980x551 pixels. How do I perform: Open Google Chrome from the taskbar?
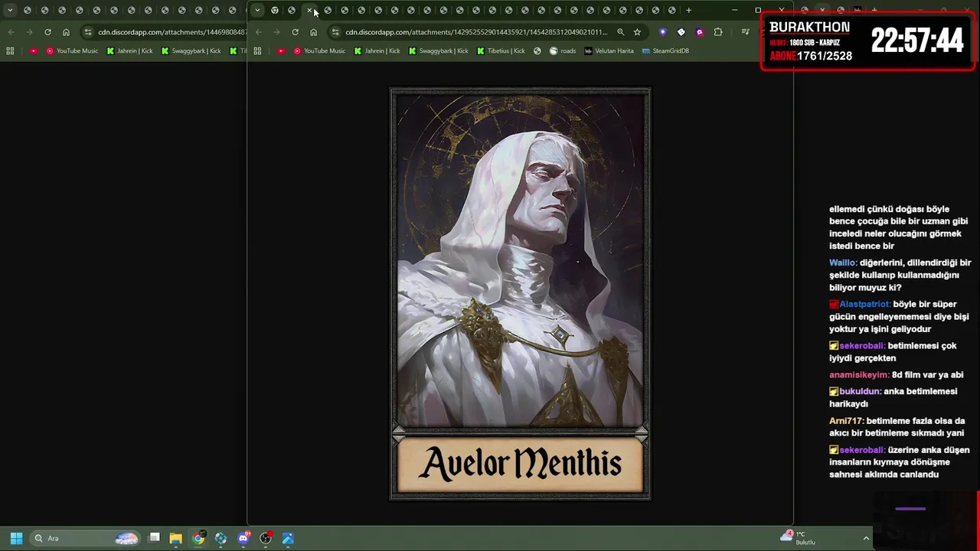(x=198, y=538)
